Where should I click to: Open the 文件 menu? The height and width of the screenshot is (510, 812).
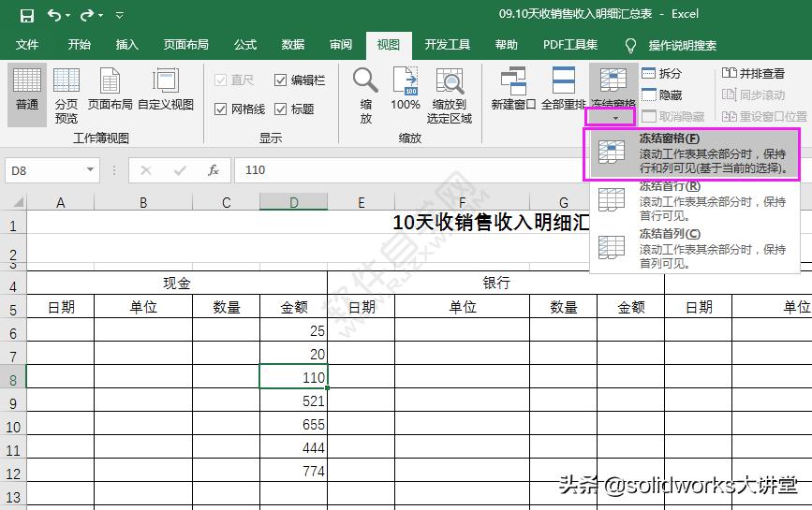(27, 45)
